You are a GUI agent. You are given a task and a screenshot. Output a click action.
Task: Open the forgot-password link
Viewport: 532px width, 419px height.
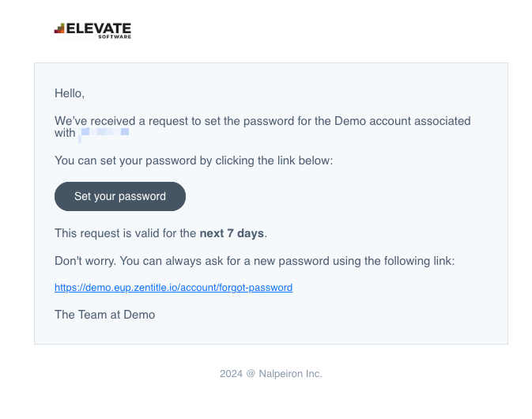click(173, 287)
